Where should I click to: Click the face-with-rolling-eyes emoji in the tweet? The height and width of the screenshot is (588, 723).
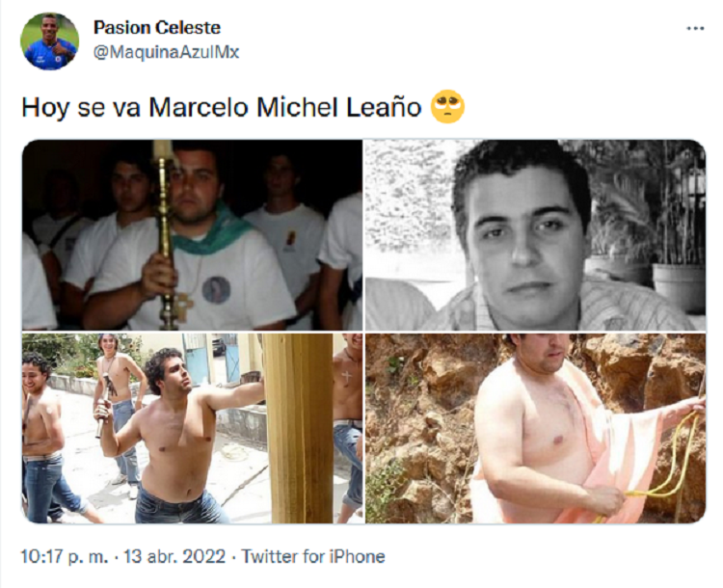[447, 107]
